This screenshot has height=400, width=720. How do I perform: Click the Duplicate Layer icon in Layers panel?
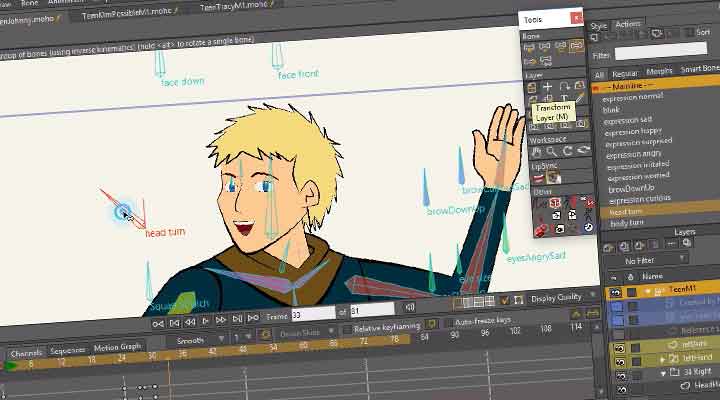click(x=624, y=247)
